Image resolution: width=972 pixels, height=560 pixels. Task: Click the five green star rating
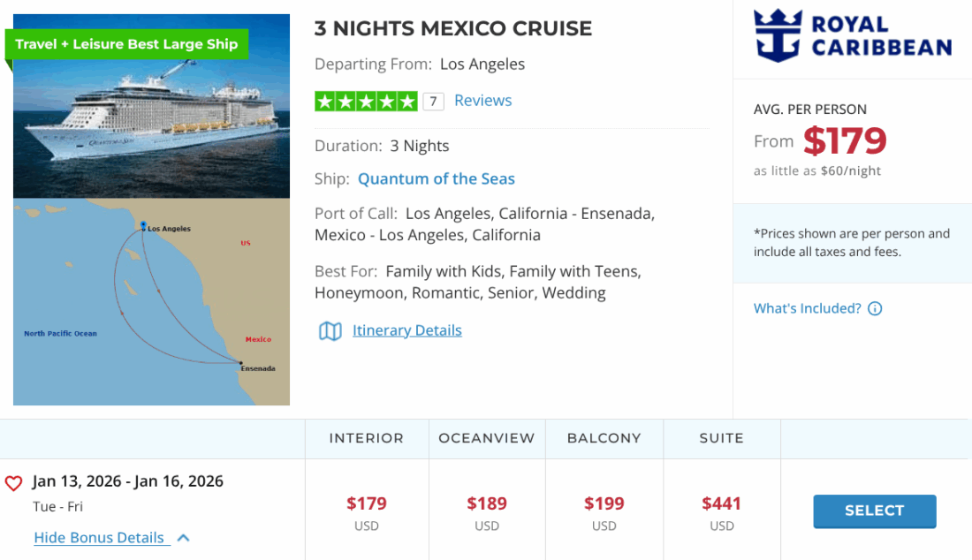tap(366, 102)
